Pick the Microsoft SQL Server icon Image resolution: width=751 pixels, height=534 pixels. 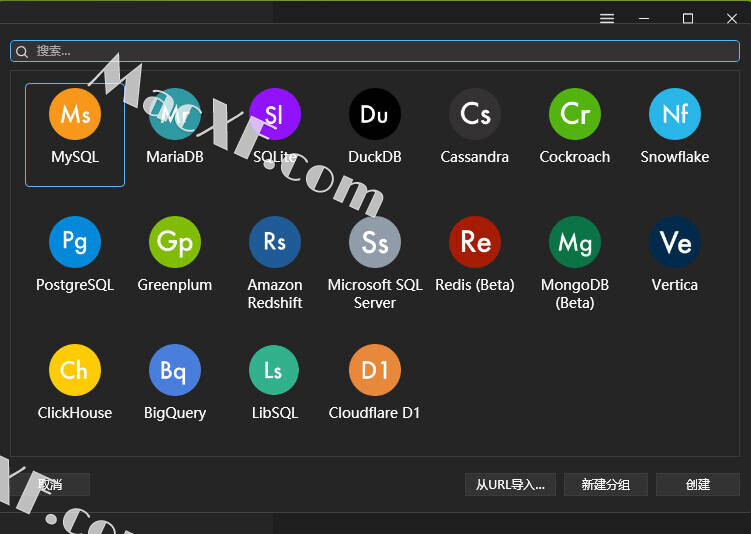point(375,242)
